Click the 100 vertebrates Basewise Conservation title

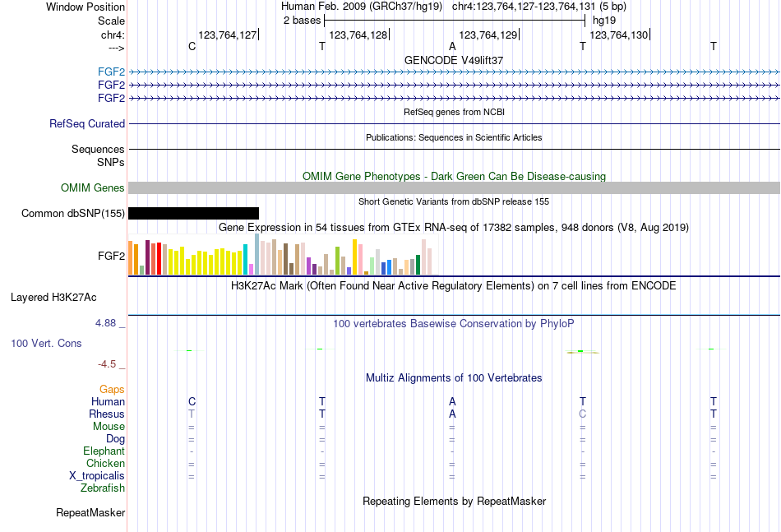[454, 324]
